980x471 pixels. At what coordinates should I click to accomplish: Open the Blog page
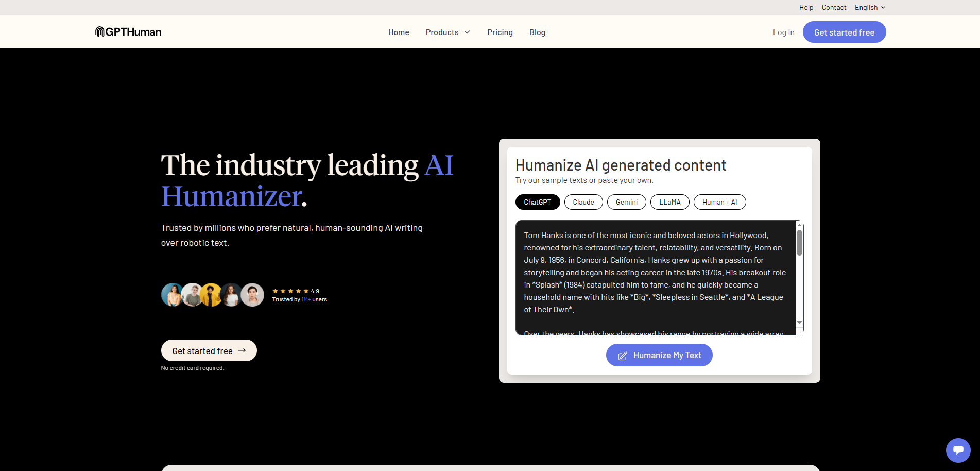(537, 32)
